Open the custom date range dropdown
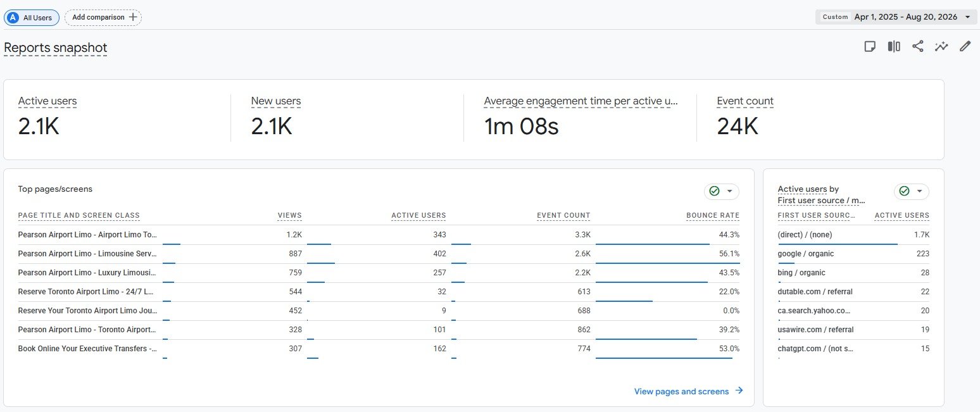This screenshot has width=980, height=412. (x=896, y=17)
